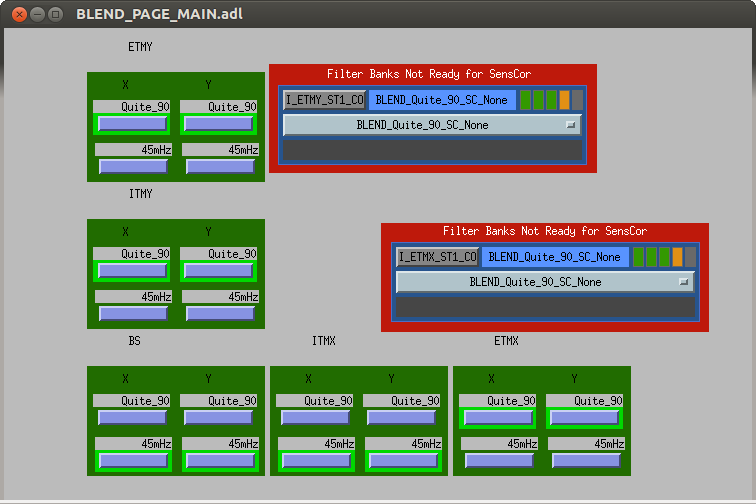Select Quite_90 blend button for ETMY X
The height and width of the screenshot is (504, 756).
(x=133, y=124)
